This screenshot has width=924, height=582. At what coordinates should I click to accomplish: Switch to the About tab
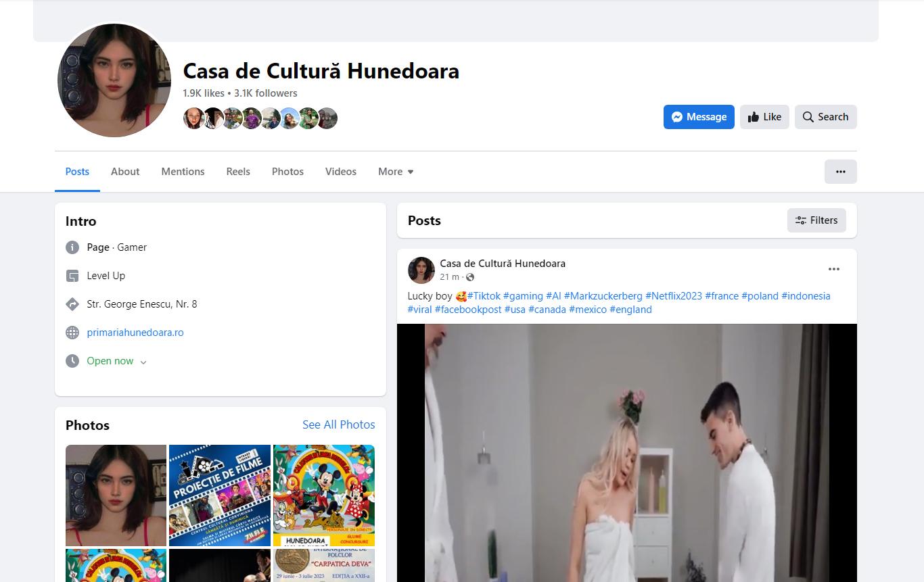click(x=125, y=172)
